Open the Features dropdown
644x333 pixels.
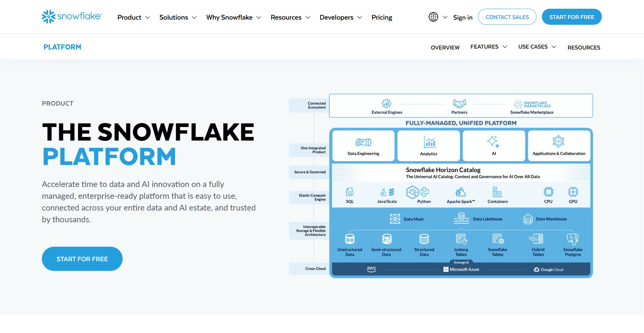click(x=488, y=46)
